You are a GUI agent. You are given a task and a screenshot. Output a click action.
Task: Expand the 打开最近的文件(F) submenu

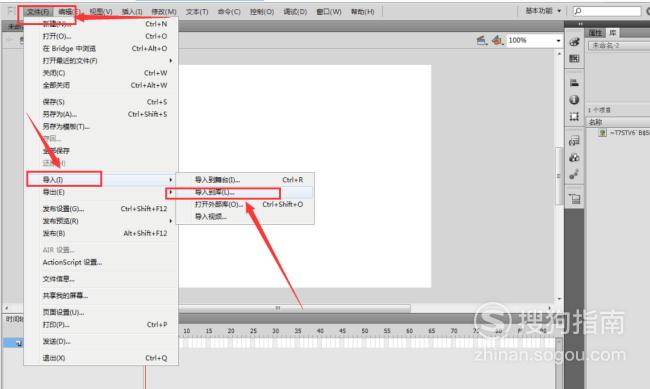pyautogui.click(x=102, y=61)
